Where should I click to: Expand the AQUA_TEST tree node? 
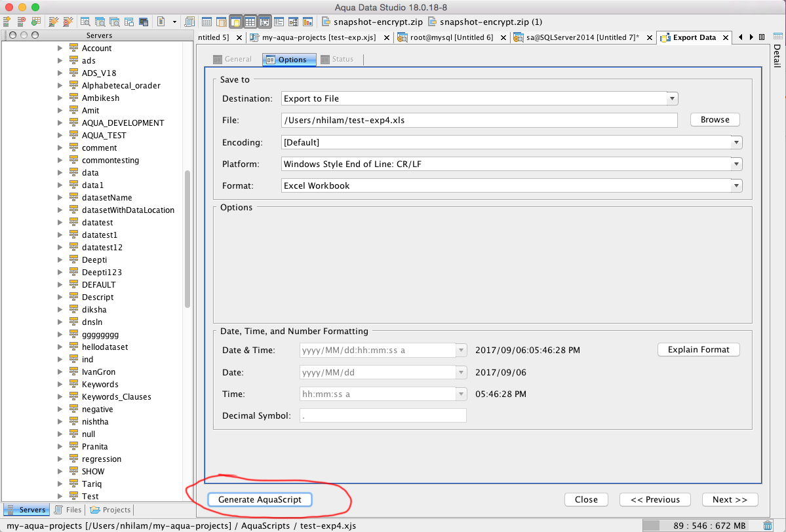tap(60, 135)
